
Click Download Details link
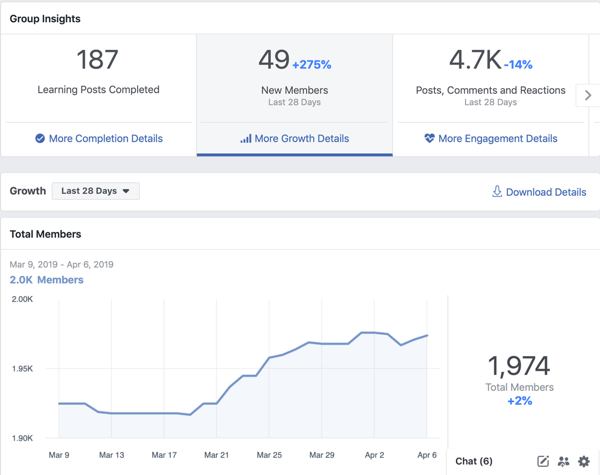point(546,192)
